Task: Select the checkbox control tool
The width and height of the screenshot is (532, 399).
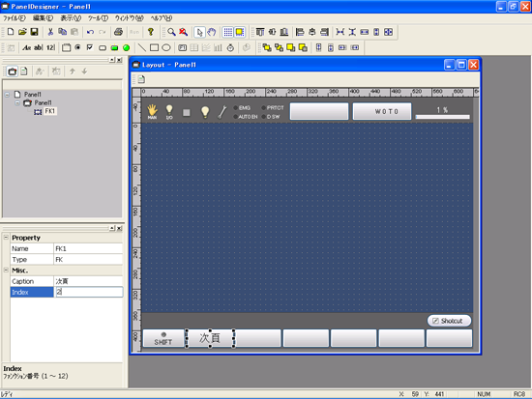Action: click(x=90, y=47)
